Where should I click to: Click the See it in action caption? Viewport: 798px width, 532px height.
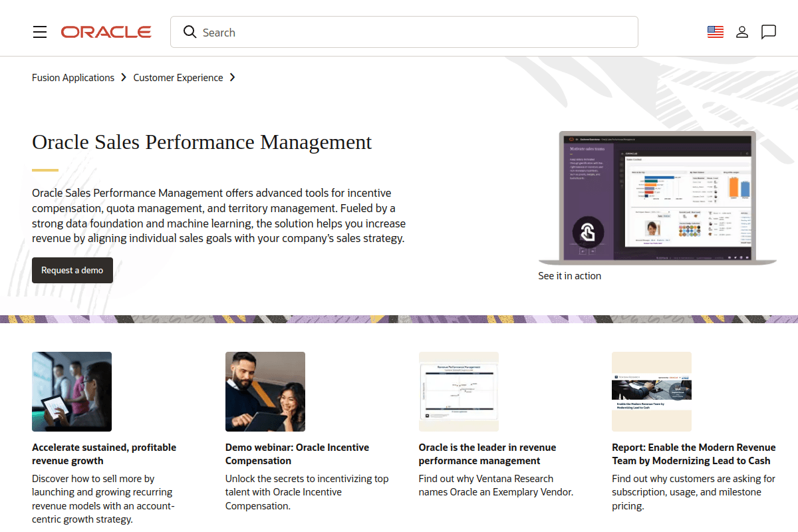(x=570, y=276)
